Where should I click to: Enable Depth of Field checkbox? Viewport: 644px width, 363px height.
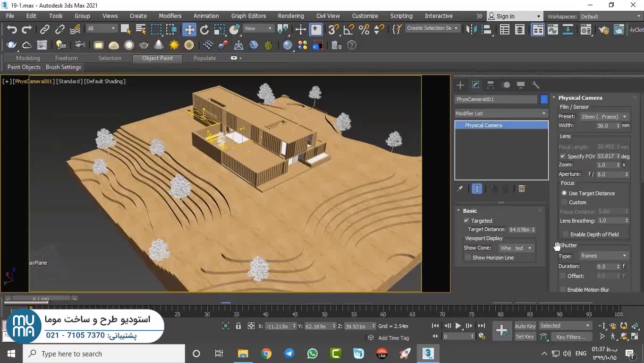tap(565, 234)
